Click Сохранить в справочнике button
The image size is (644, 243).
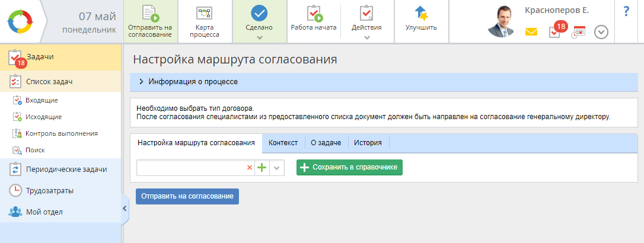[349, 168]
